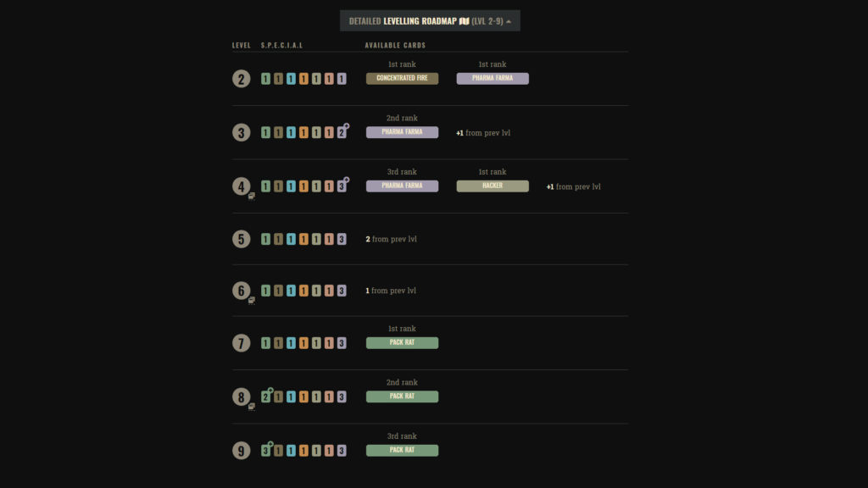Choose the 2nd rank Pharma Farma card
The image size is (868, 488).
pyautogui.click(x=402, y=132)
